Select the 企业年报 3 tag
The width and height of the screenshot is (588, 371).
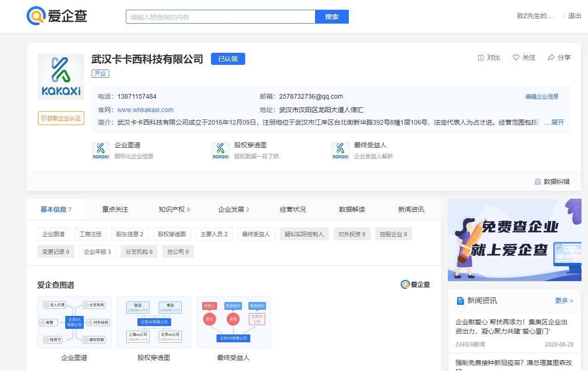98,252
